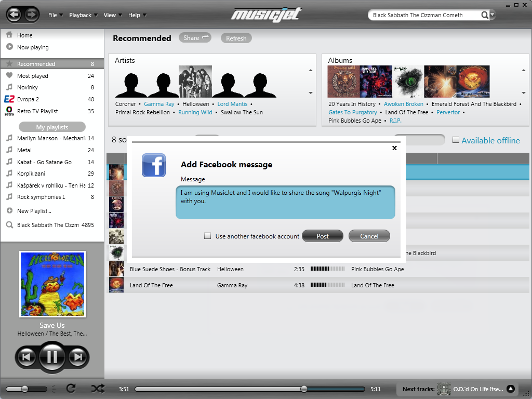The image size is (532, 399).
Task: Click the My playlists header button
Action: point(52,127)
